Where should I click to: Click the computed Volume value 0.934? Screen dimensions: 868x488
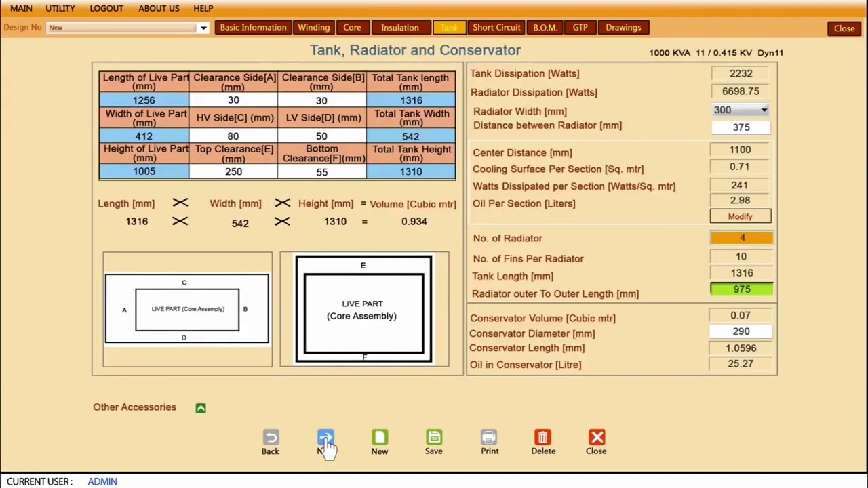[414, 221]
